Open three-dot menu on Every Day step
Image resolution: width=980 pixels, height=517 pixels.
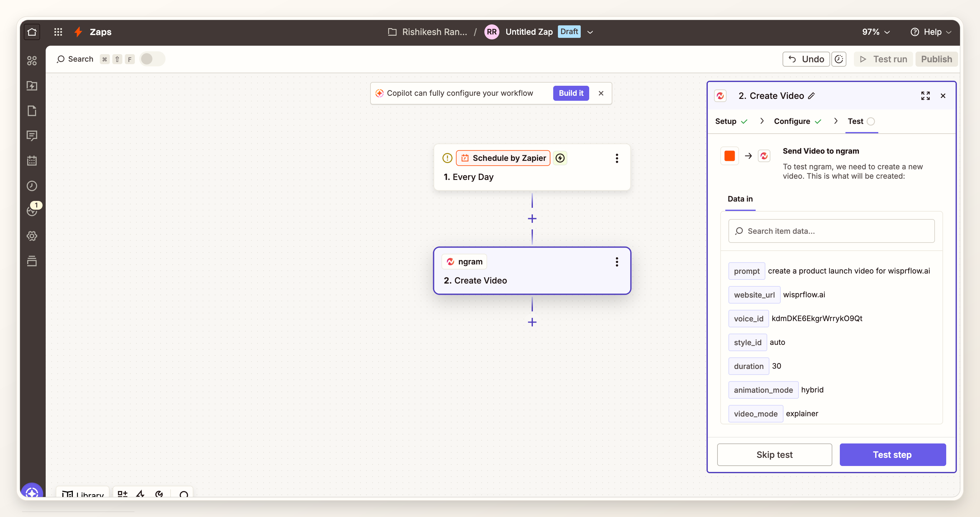click(x=617, y=158)
